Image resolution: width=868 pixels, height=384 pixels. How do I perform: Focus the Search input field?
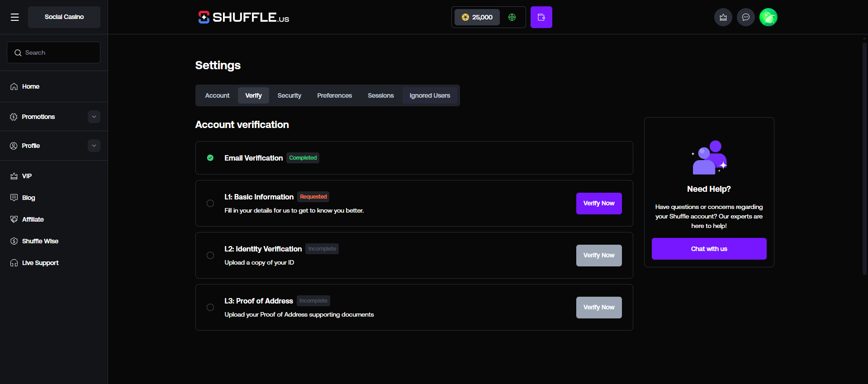tap(54, 52)
